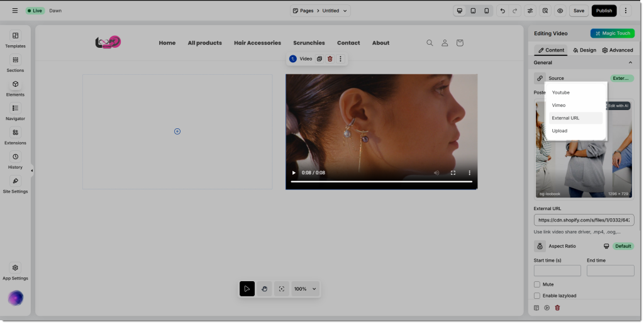This screenshot has width=644, height=324.
Task: Click the Magic Touch button
Action: [612, 33]
